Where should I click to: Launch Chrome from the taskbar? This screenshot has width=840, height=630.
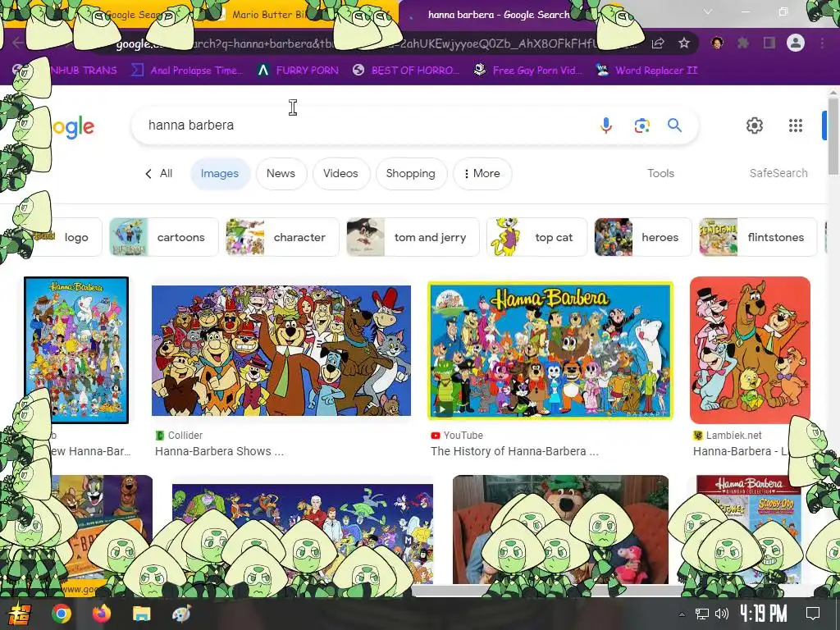pos(62,614)
